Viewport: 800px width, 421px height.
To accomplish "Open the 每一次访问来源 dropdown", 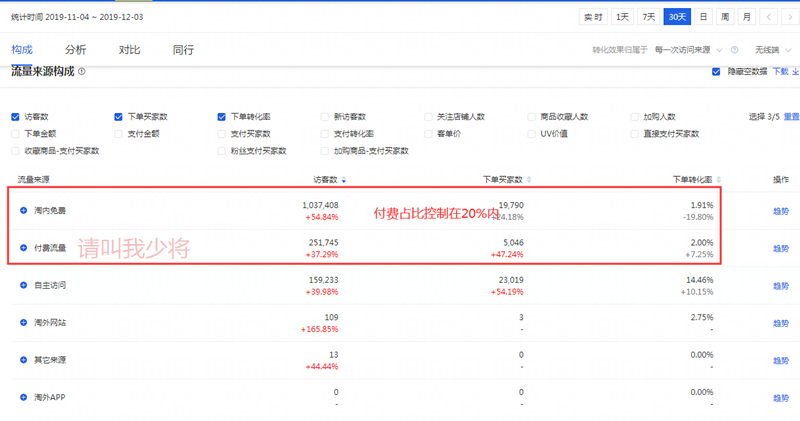I will coord(688,49).
